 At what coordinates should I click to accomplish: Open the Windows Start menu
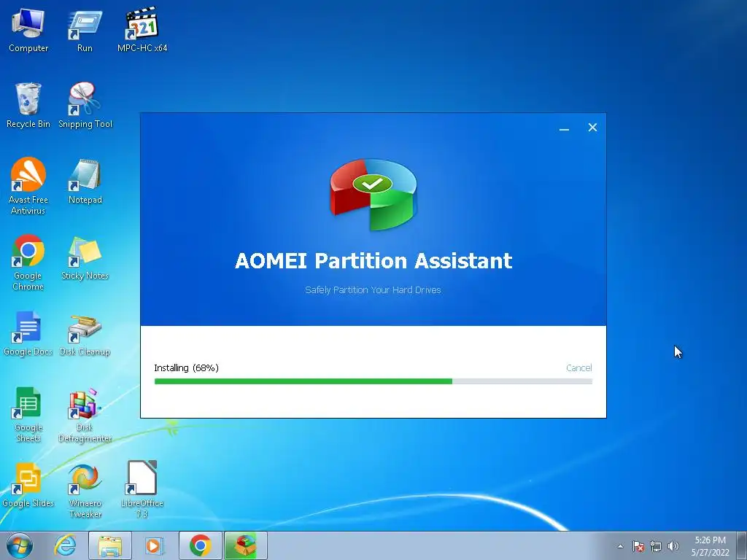click(20, 545)
